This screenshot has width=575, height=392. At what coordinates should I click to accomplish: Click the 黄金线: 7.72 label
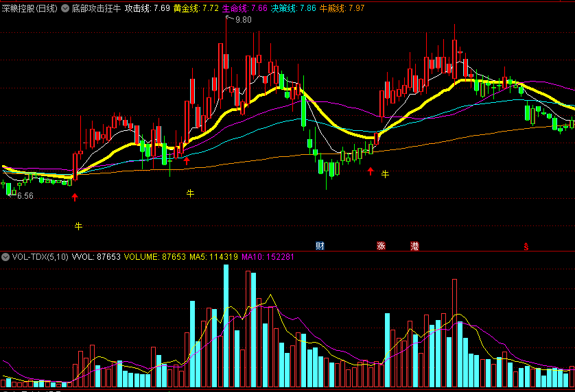196,8
